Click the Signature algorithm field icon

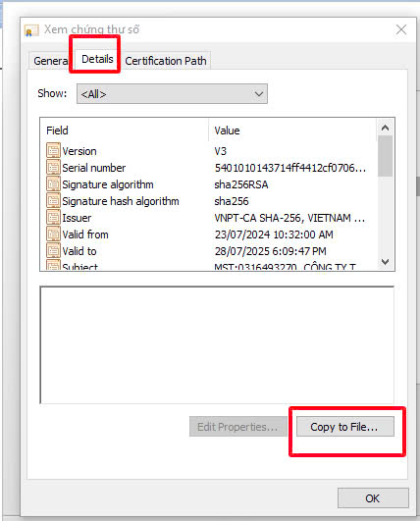coord(53,183)
